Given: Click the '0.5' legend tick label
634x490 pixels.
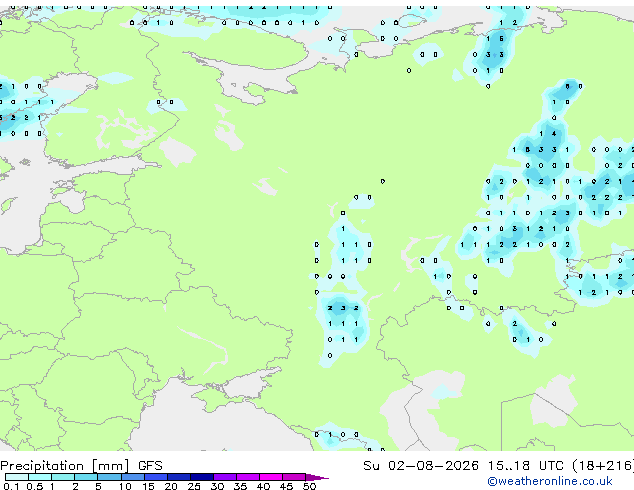Looking at the screenshot, I should coord(35,486).
